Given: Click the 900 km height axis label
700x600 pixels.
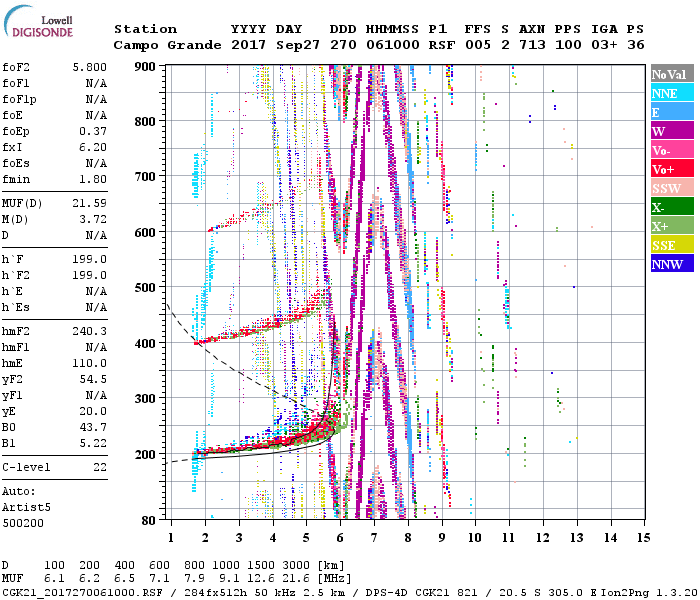Looking at the screenshot, I should click(145, 67).
